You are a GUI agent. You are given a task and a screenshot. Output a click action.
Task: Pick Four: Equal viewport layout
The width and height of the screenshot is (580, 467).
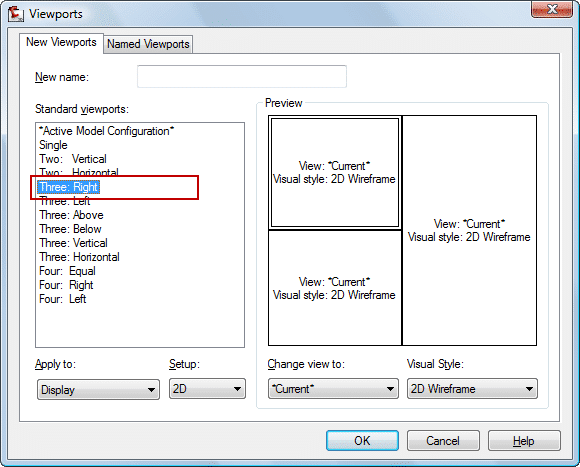tap(67, 271)
